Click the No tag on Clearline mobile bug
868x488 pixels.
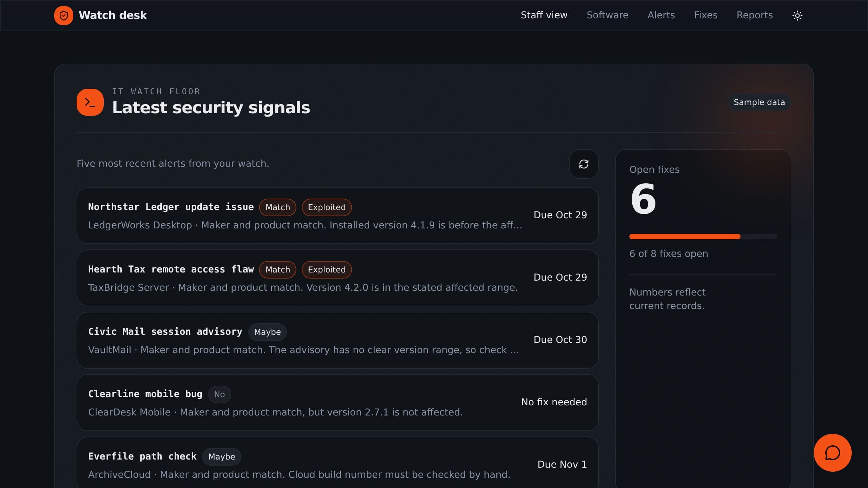coord(219,394)
